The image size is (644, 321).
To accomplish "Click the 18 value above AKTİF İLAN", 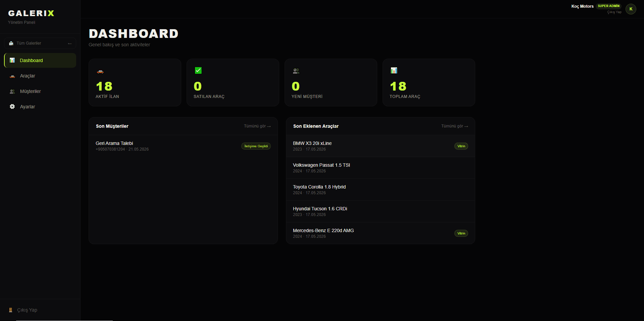I will tap(104, 86).
